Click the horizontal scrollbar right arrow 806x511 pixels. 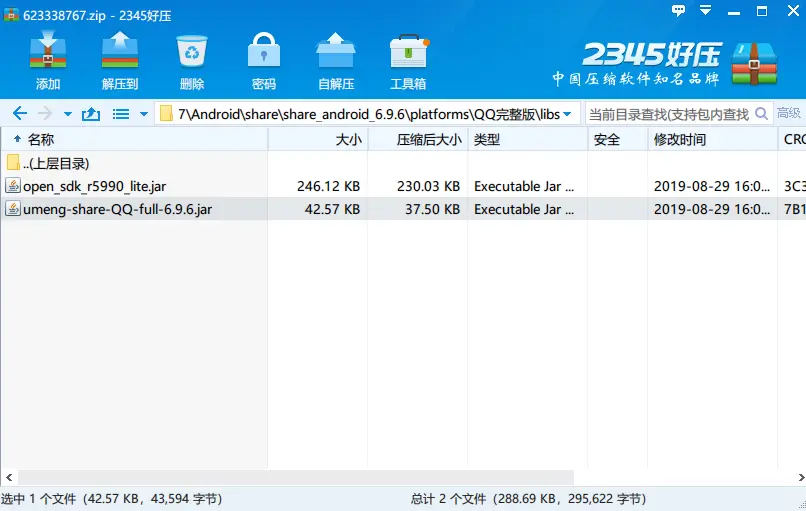tap(801, 478)
